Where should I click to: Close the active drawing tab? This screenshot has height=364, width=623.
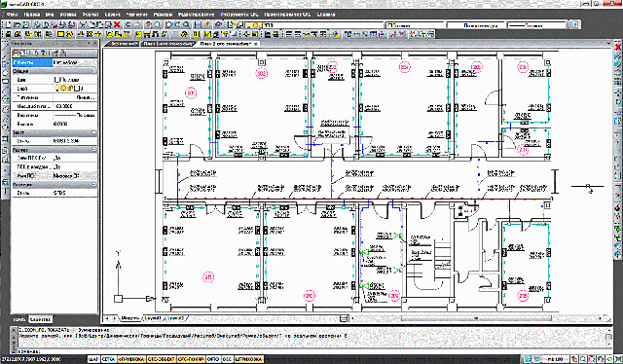click(256, 44)
